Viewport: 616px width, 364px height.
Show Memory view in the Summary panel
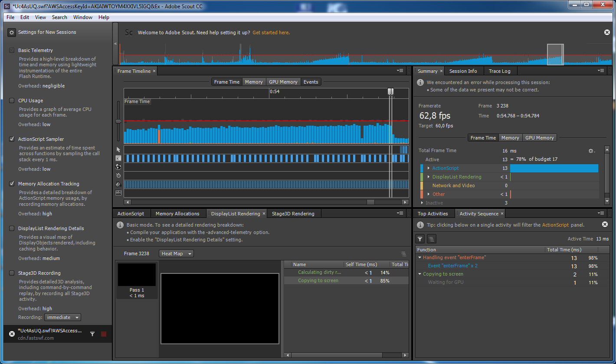(x=510, y=138)
